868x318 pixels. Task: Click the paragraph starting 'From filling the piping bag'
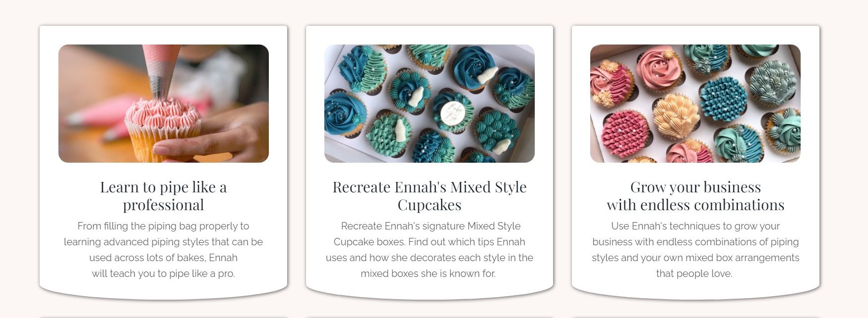(163, 250)
